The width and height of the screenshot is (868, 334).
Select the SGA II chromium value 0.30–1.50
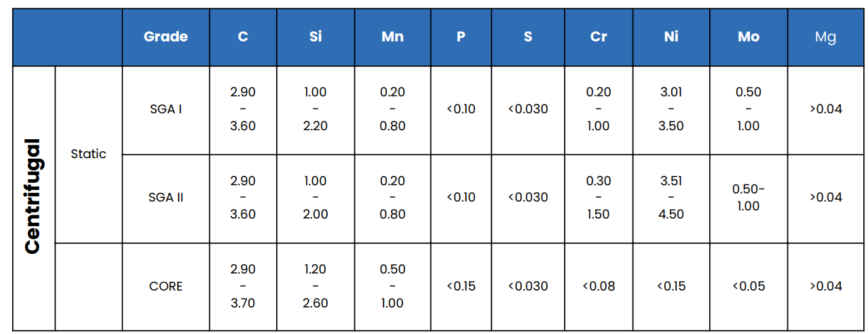point(599,198)
